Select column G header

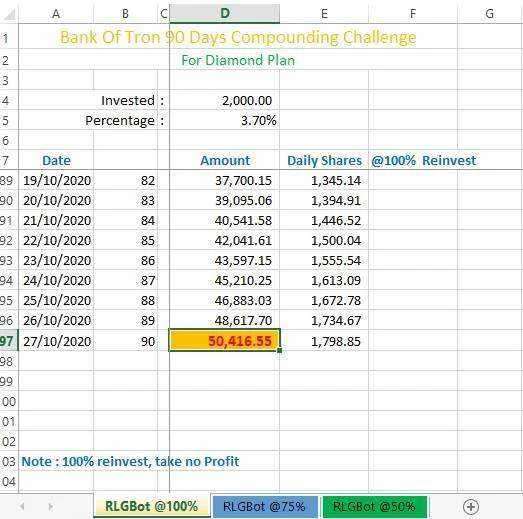pos(490,14)
